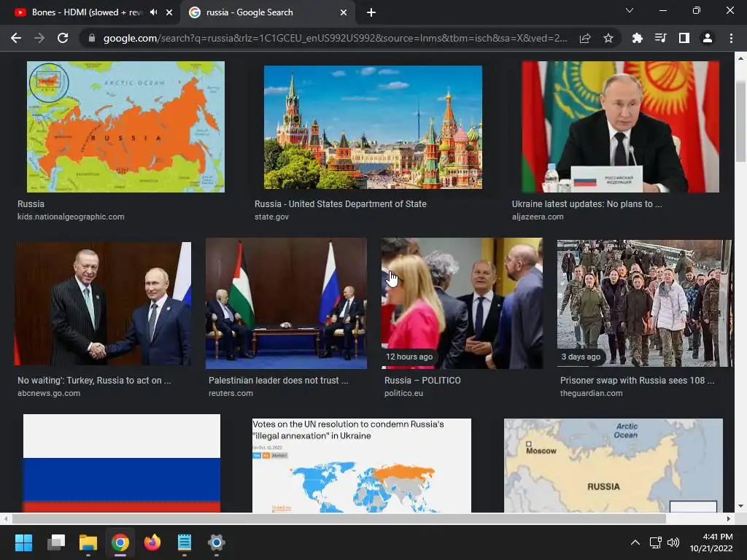Open the network status tray icon

tap(656, 542)
